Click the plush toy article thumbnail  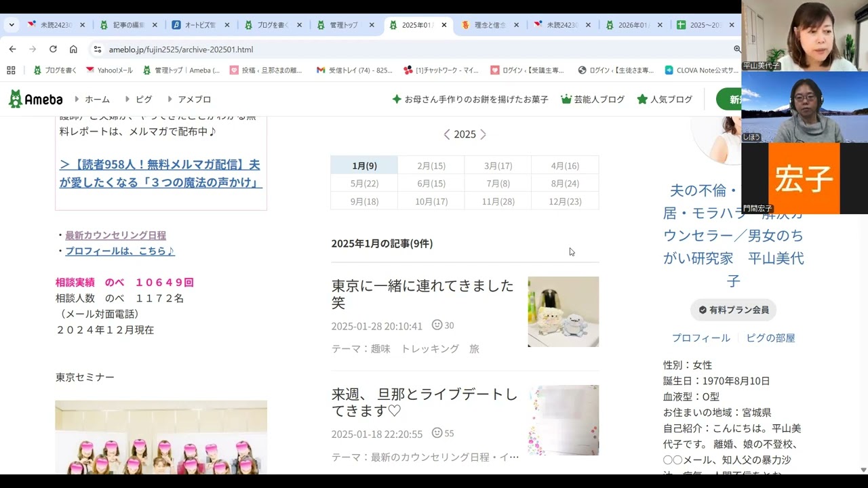coord(563,312)
